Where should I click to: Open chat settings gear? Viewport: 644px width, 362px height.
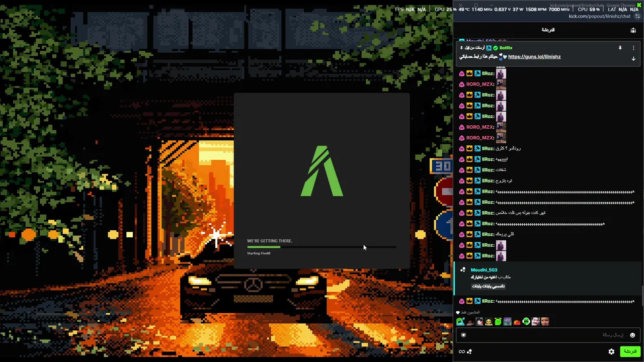611,351
